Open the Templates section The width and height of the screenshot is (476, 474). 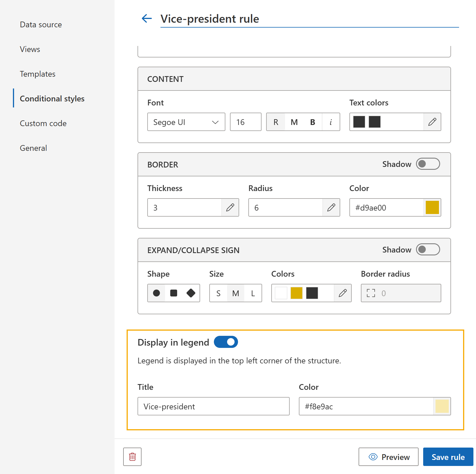37,74
